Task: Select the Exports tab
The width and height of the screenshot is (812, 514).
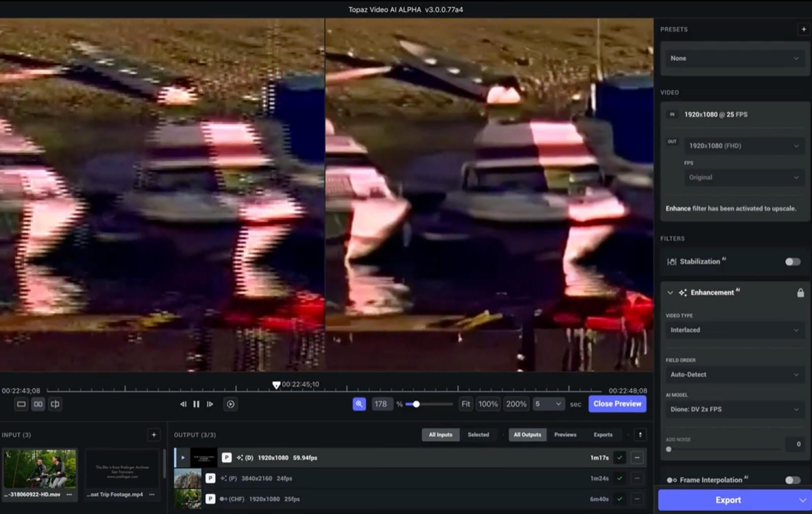Action: coord(603,435)
